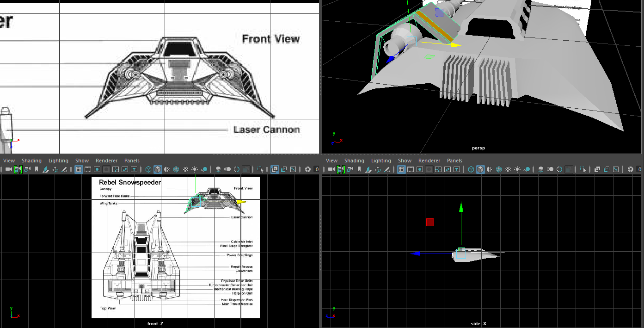Click X-Ray Joints icon in front panel toolbar
644x328 pixels.
click(x=293, y=169)
